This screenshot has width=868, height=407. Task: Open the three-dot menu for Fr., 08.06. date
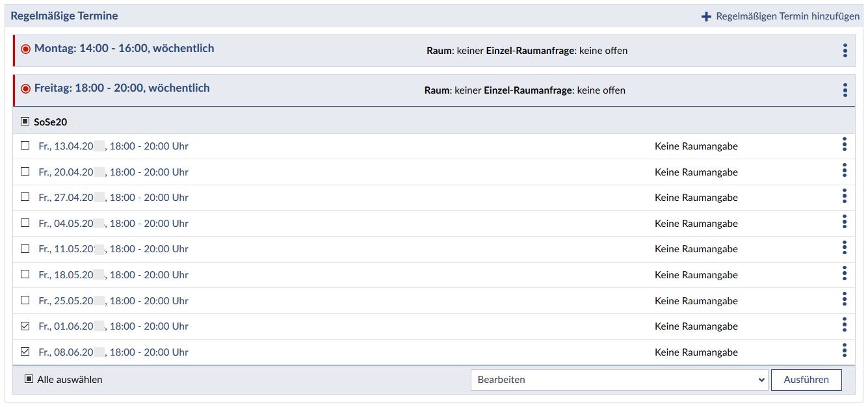844,351
